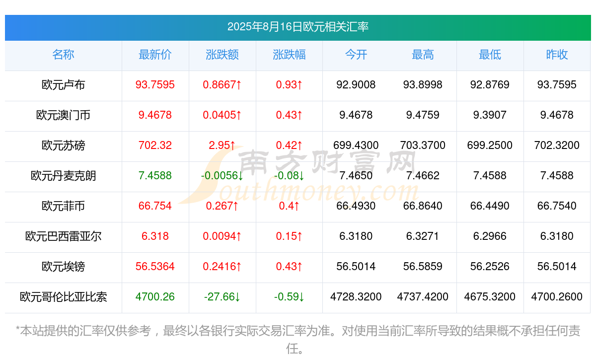Click change amount 2.95↑

[x=222, y=146]
